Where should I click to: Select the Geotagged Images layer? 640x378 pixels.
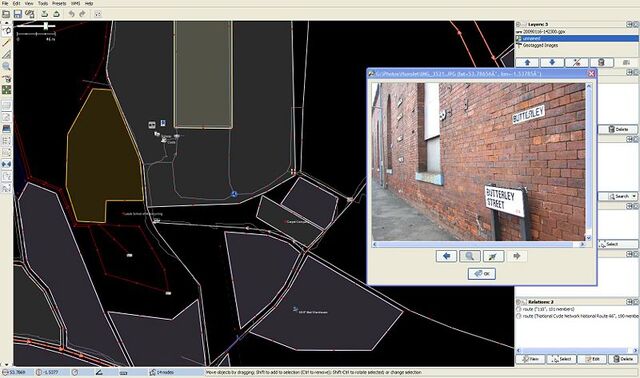pos(540,45)
